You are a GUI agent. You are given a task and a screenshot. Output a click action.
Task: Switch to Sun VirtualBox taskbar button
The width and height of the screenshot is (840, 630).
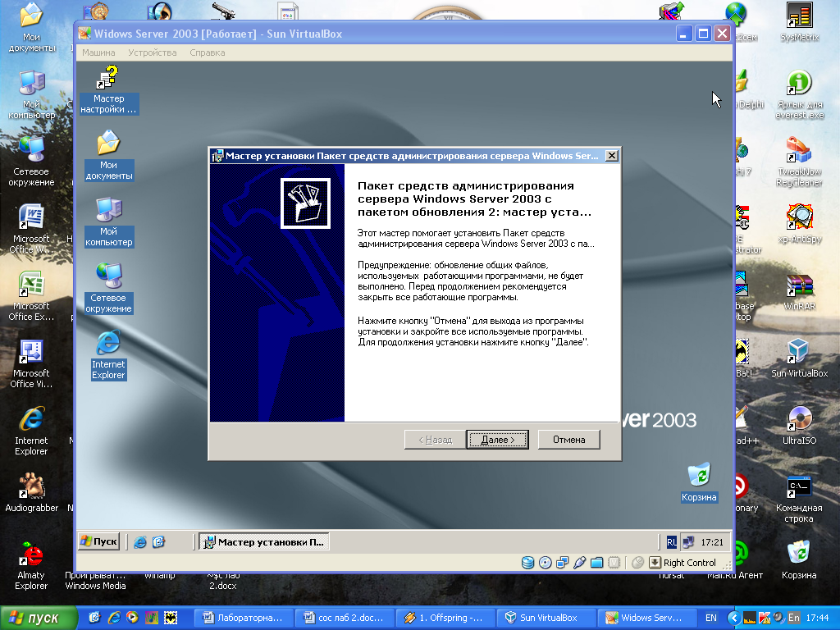[546, 618]
